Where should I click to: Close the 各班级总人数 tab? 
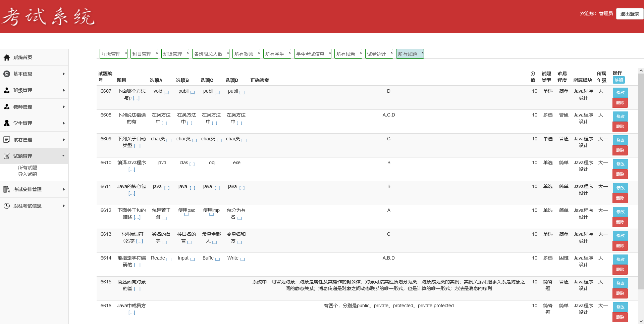coord(228,53)
